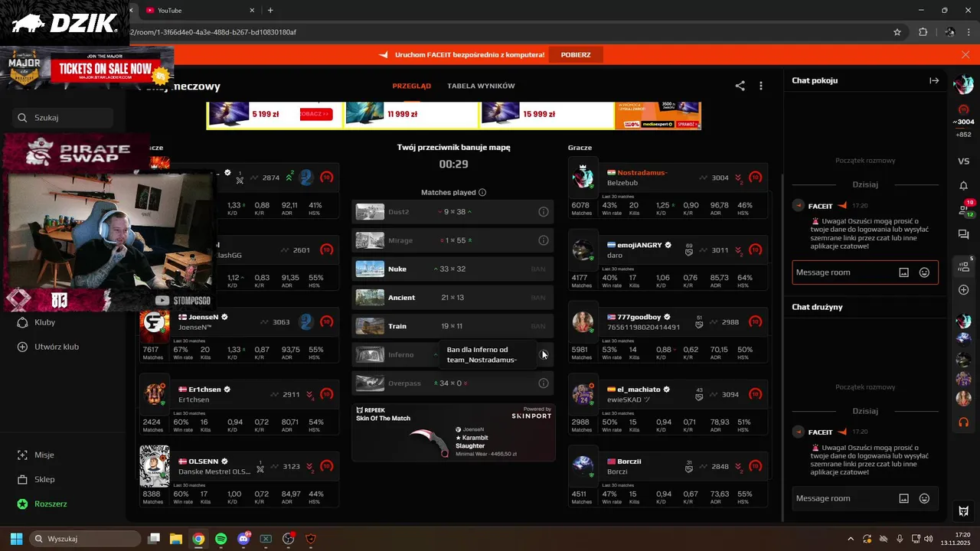Image resolution: width=980 pixels, height=551 pixels.
Task: Select the Ancient map row
Action: [452, 298]
